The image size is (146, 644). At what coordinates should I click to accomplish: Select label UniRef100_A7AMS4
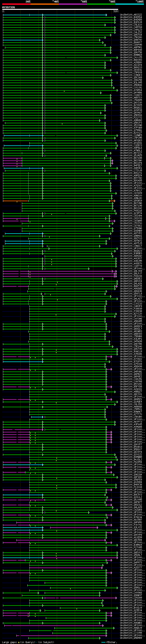[131, 90]
